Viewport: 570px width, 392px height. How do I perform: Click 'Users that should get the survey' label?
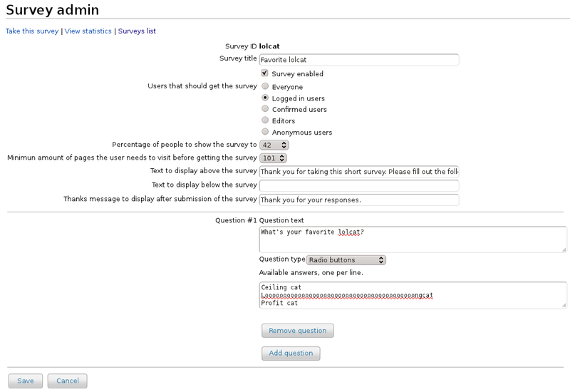(202, 86)
